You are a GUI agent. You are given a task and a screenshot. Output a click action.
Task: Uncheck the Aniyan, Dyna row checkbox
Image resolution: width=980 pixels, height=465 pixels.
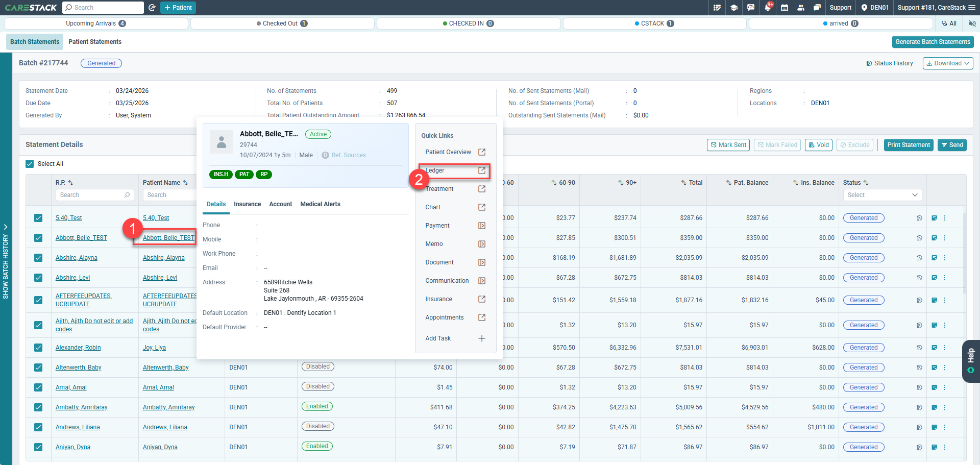38,447
